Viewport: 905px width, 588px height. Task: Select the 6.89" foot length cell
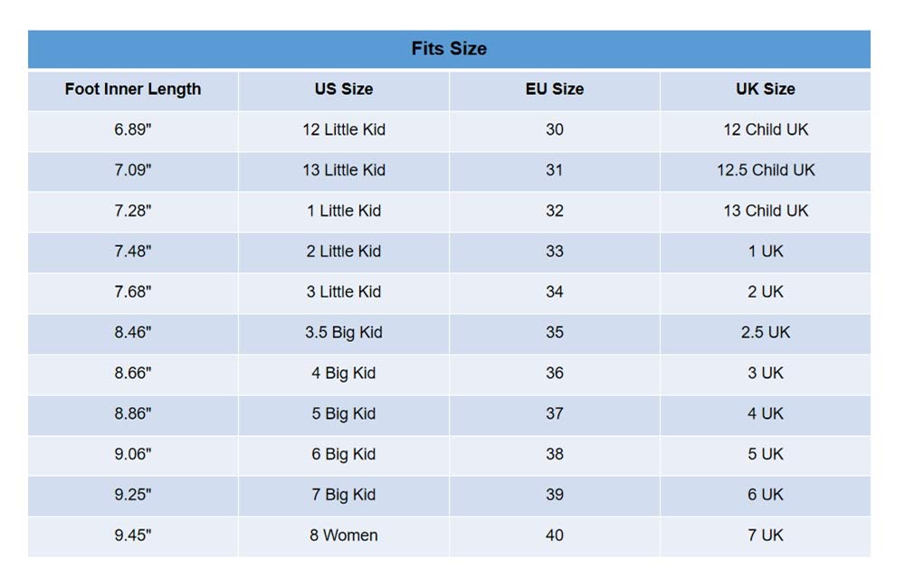(x=133, y=129)
